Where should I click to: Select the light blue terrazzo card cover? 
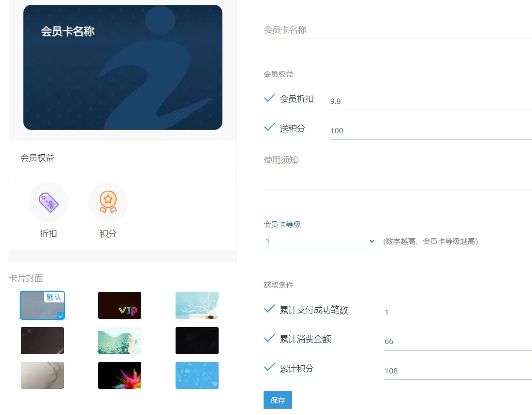(197, 375)
